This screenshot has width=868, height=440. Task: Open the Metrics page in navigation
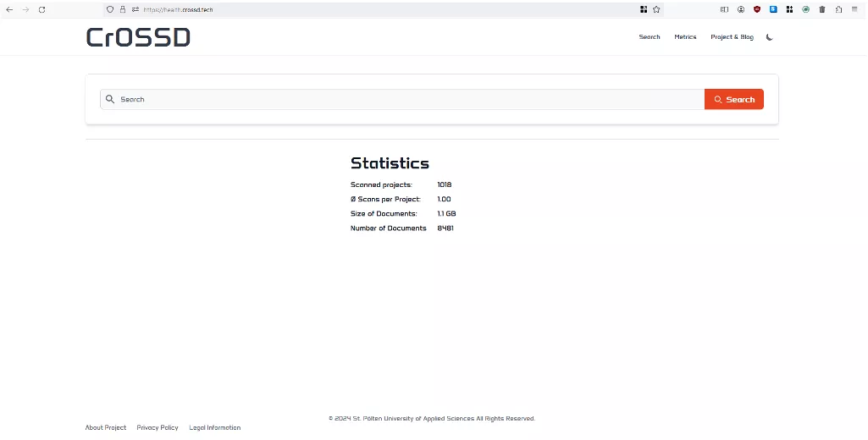[685, 37]
